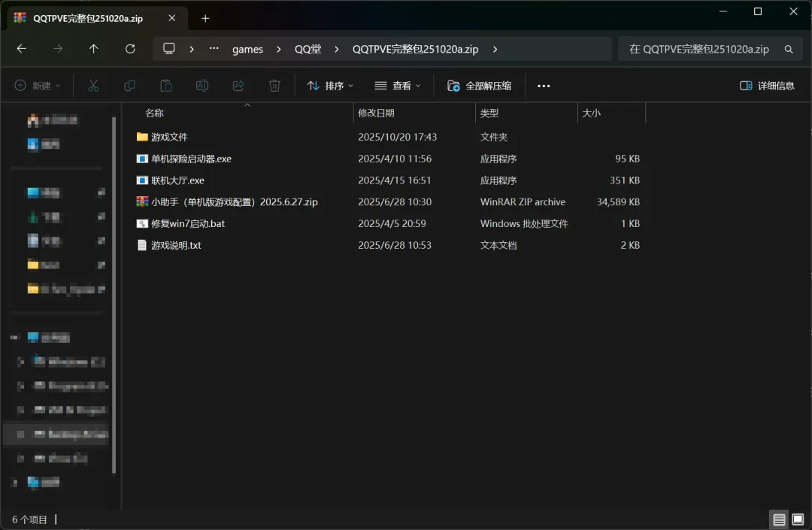This screenshot has height=530, width=812.
Task: Select QQTPVE完整包251020a.zip breadcrumb segment
Action: coord(415,49)
